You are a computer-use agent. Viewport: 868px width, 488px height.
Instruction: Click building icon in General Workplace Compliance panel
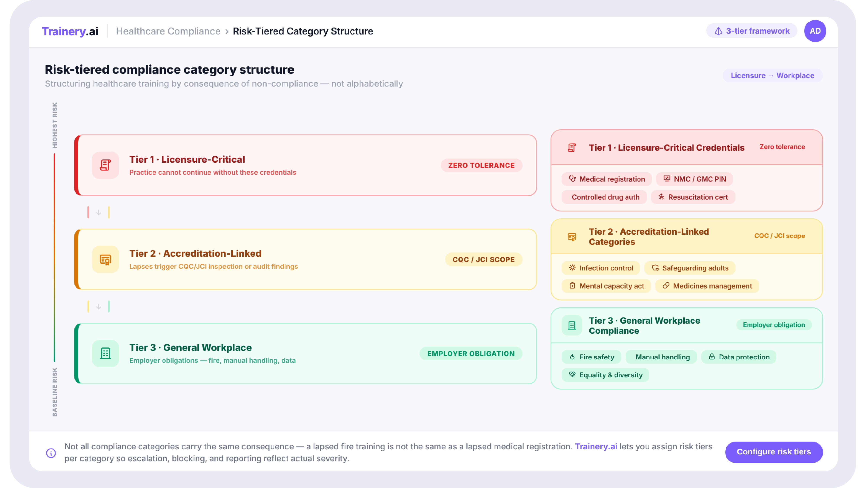point(572,325)
